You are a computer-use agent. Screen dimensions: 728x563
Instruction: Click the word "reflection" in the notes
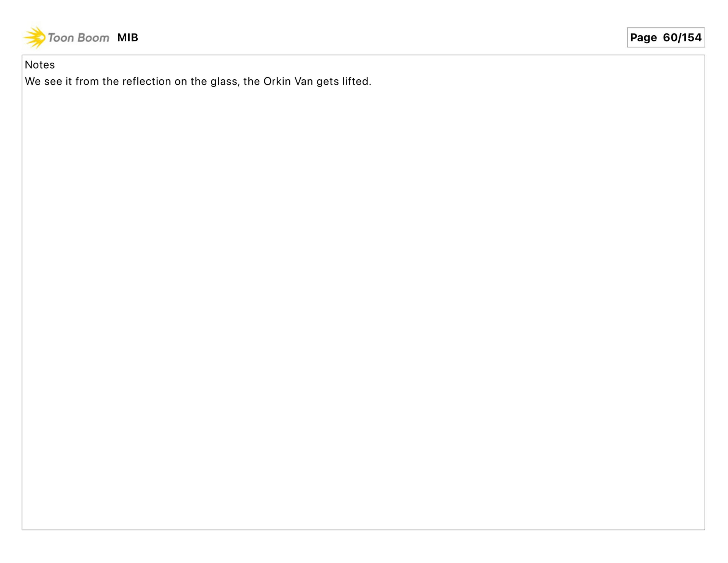pyautogui.click(x=147, y=82)
